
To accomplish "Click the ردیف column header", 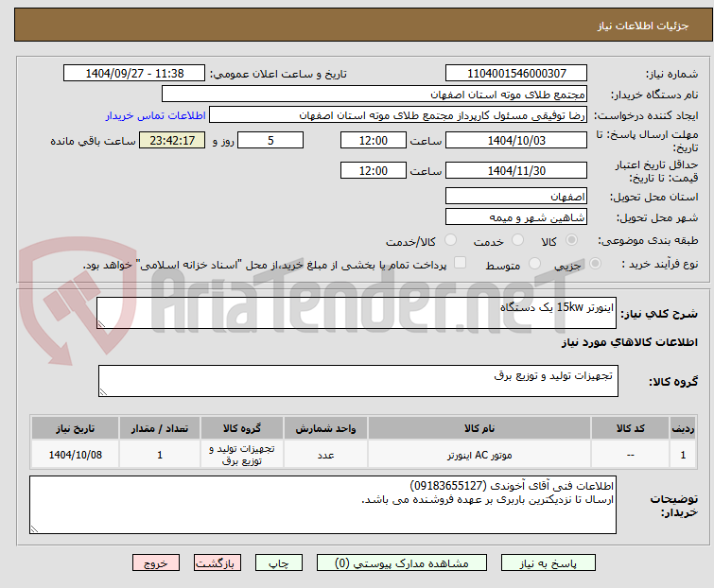I will tap(683, 428).
